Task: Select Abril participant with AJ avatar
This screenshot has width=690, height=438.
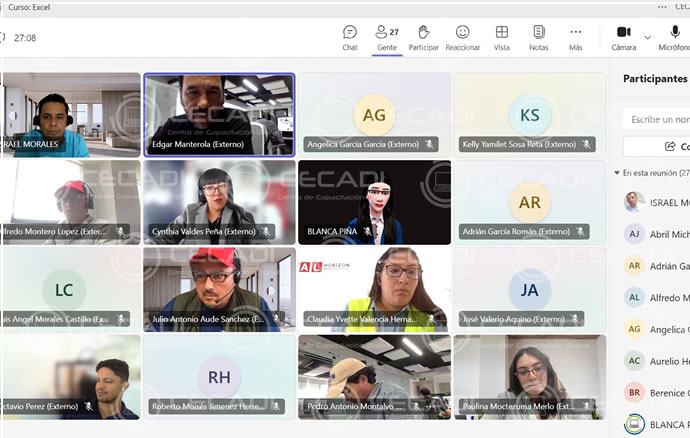Action: 657,234
